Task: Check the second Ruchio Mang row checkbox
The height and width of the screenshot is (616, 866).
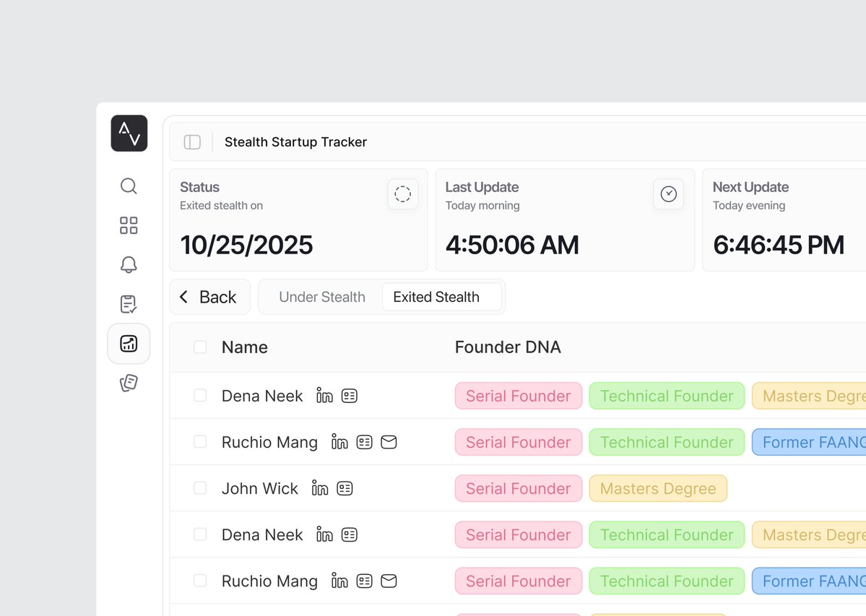Action: 200,581
